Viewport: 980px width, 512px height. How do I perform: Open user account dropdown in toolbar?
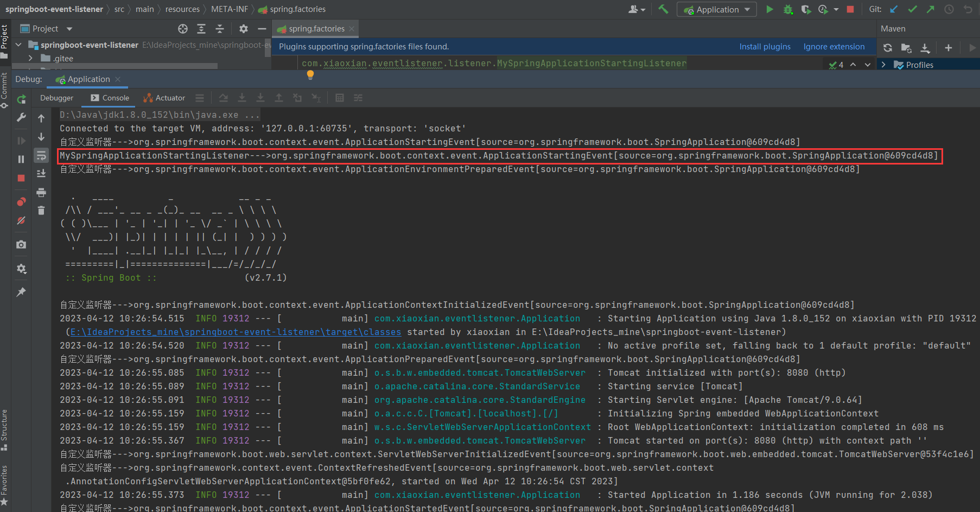pyautogui.click(x=637, y=9)
